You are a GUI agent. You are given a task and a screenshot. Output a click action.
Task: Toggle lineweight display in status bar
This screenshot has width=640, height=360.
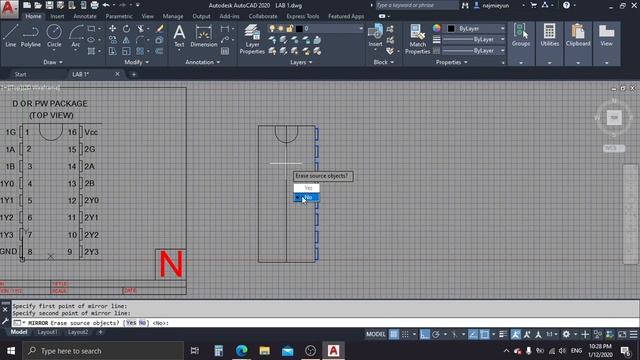coord(503,334)
